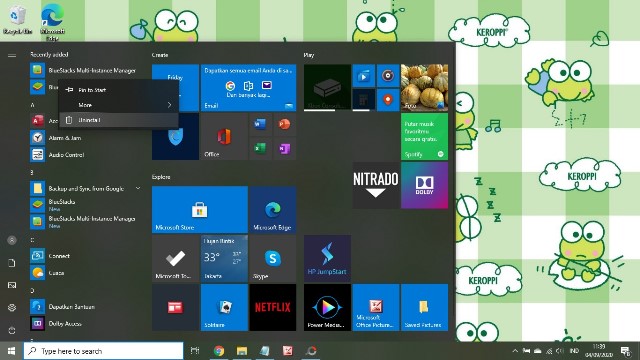
Task: Open the Office tile
Action: [224, 136]
